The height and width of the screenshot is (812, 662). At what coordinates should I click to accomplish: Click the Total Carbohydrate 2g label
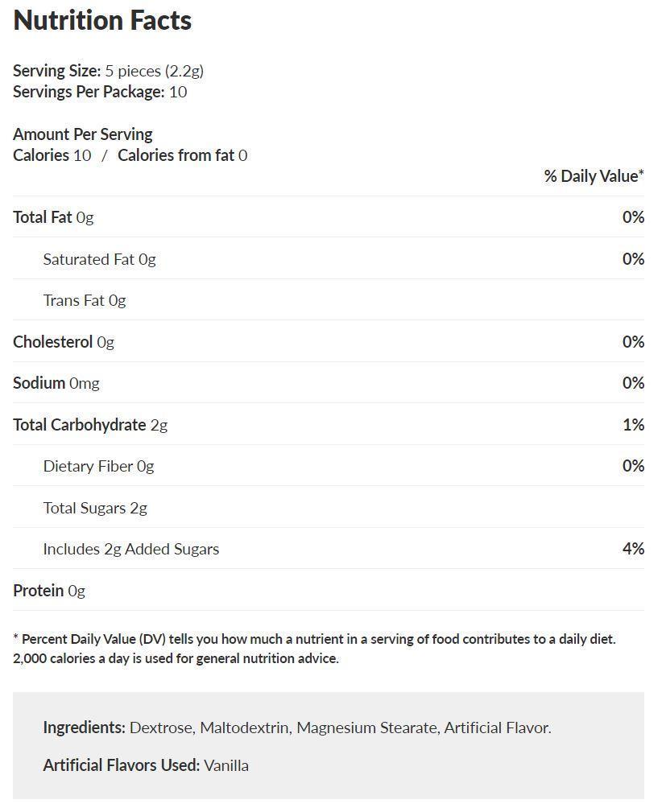[90, 425]
